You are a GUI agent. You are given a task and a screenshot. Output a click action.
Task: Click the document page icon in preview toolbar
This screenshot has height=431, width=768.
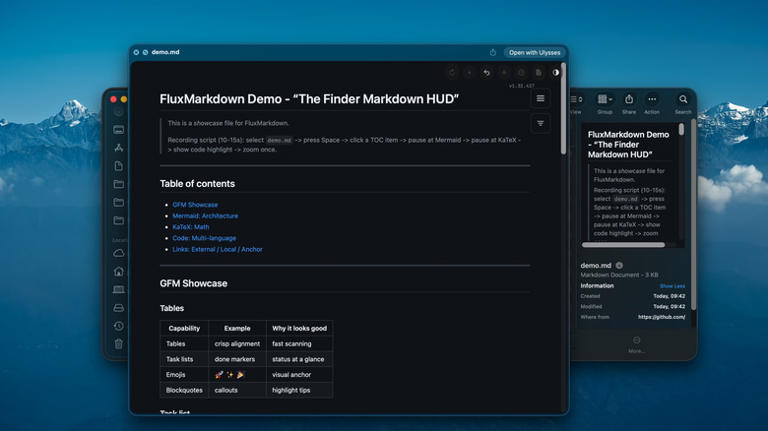point(538,72)
